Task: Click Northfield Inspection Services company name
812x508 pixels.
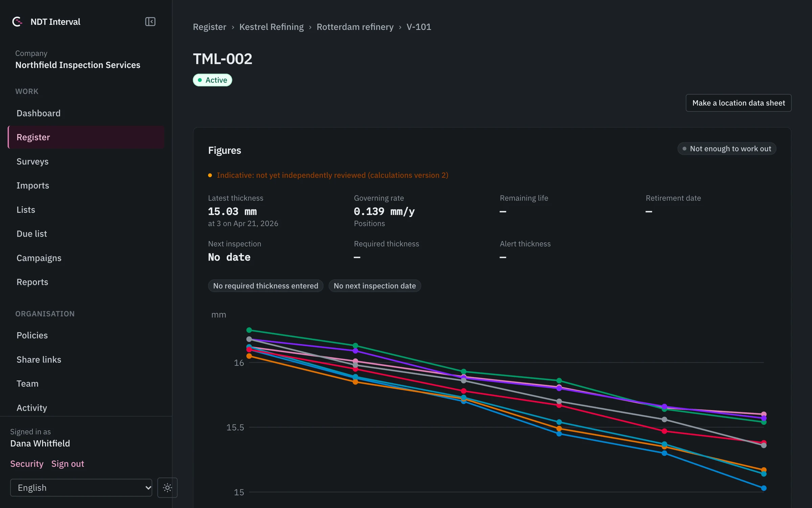Action: pyautogui.click(x=78, y=65)
